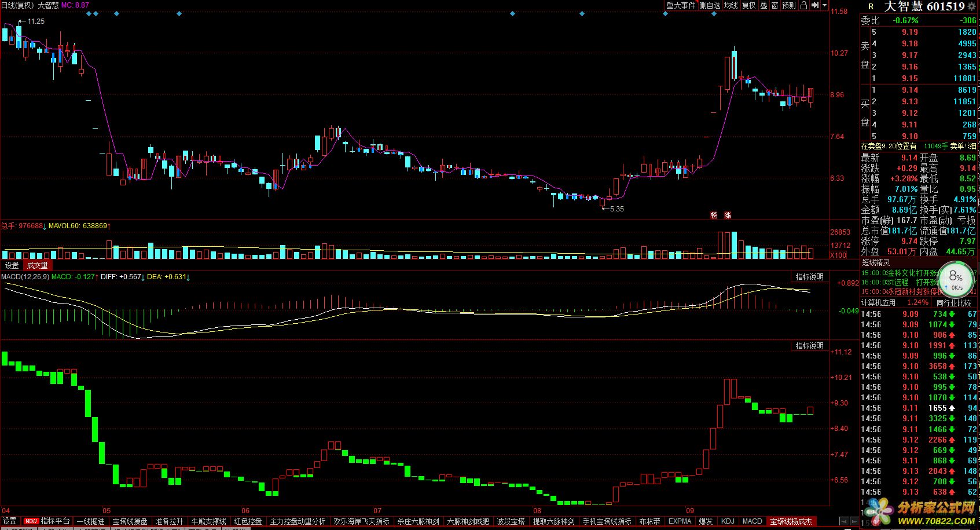
Task: Open the 同行业比较 industry comparison link
Action: tap(953, 302)
